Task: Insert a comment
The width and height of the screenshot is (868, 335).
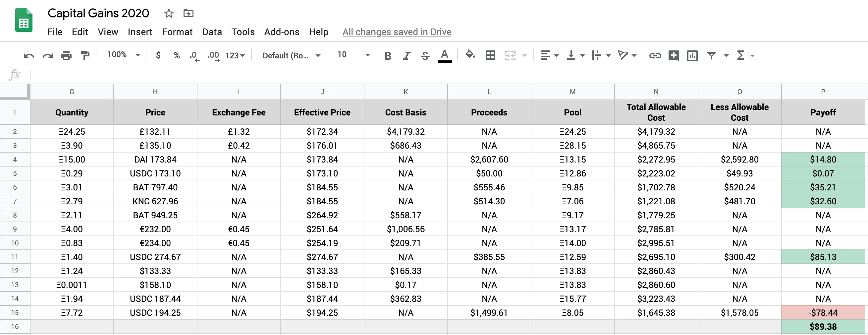Action: click(674, 55)
